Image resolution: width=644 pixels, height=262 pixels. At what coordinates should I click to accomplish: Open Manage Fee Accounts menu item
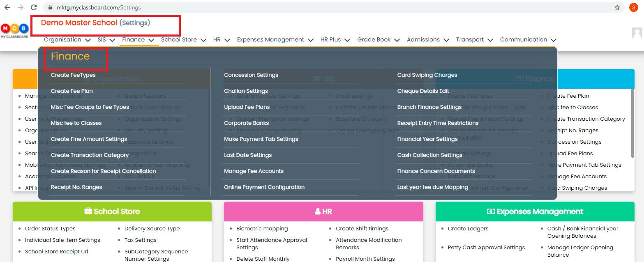click(x=254, y=171)
